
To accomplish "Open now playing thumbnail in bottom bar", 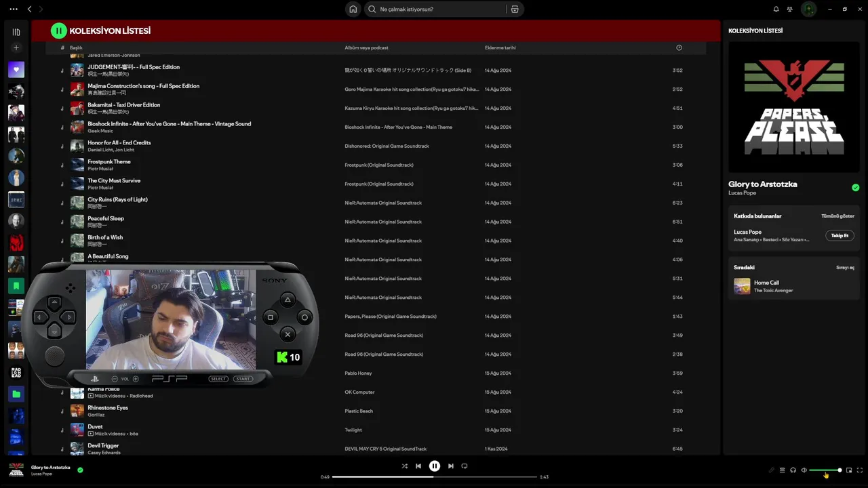I will pyautogui.click(x=16, y=470).
